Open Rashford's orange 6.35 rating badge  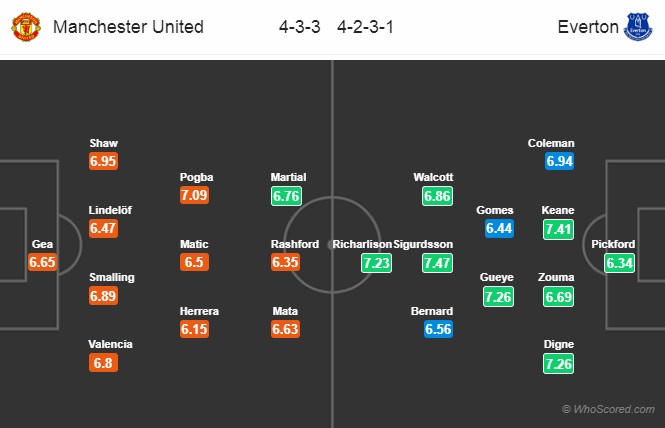click(285, 262)
